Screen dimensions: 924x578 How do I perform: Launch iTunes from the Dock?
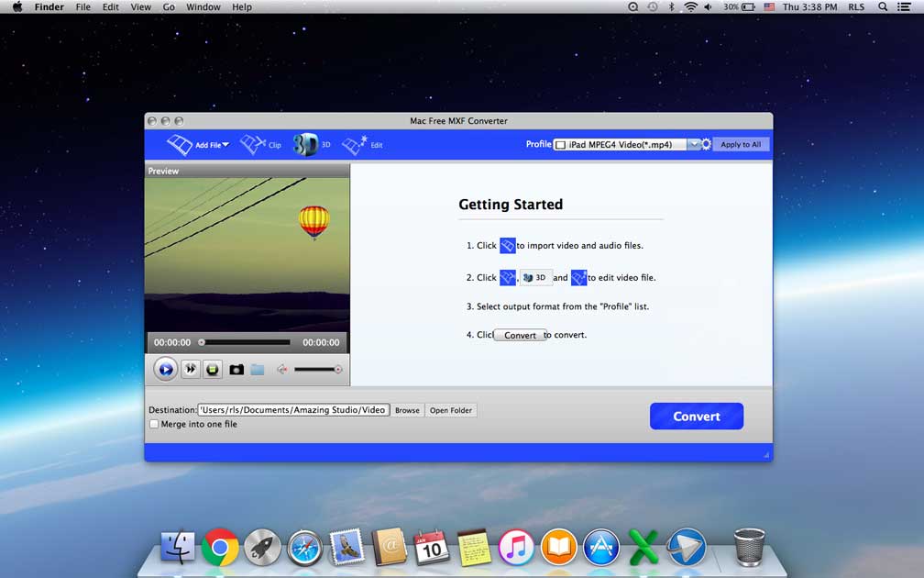(x=516, y=548)
